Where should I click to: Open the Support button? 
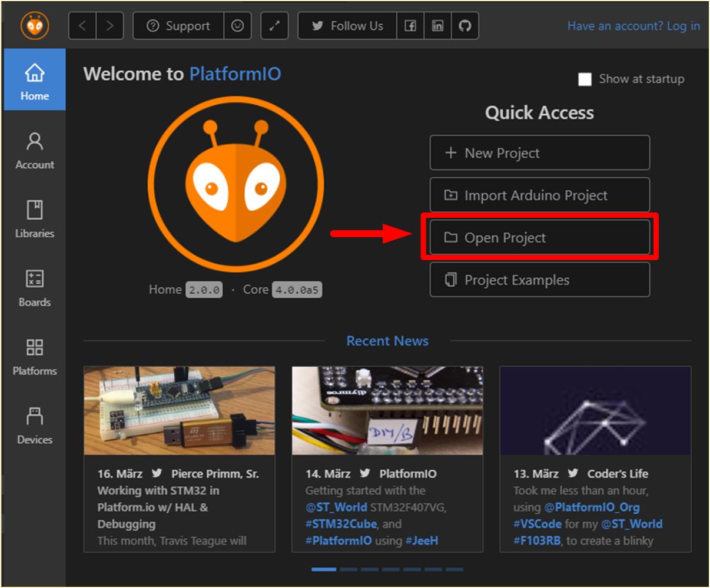click(x=179, y=26)
